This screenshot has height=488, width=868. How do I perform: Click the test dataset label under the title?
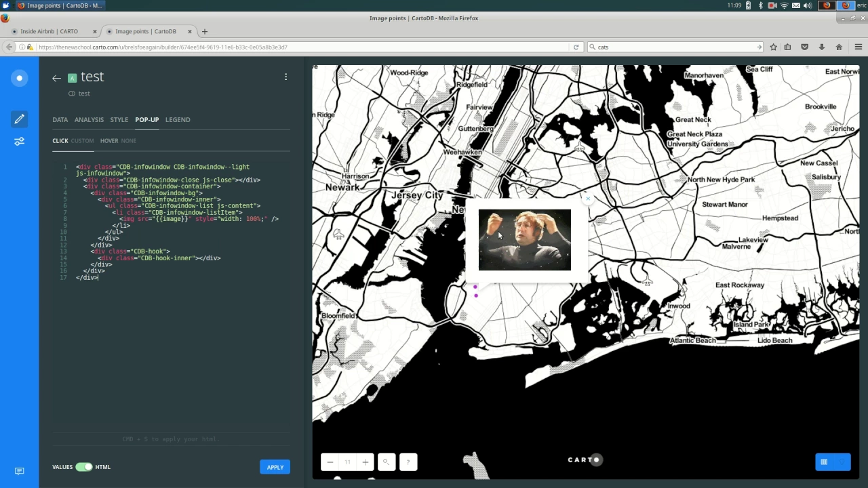point(84,94)
